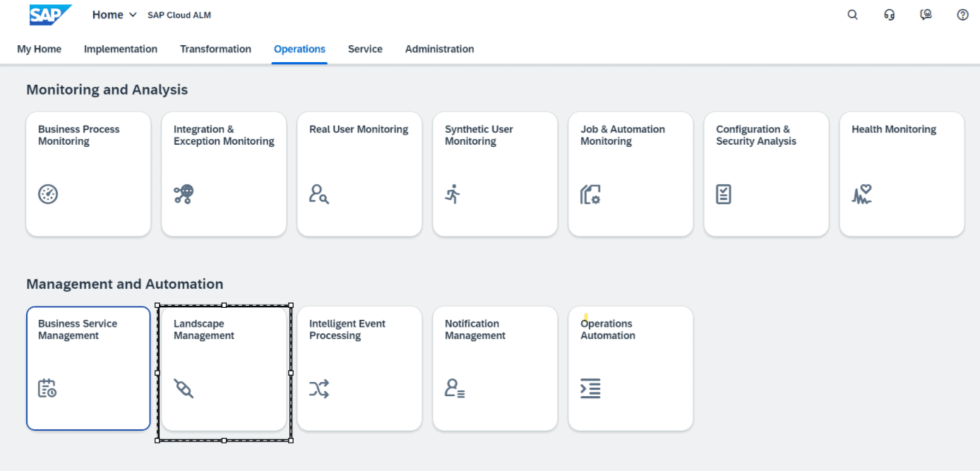This screenshot has height=471, width=980.
Task: Expand the Home navigation dropdown
Action: (x=113, y=14)
